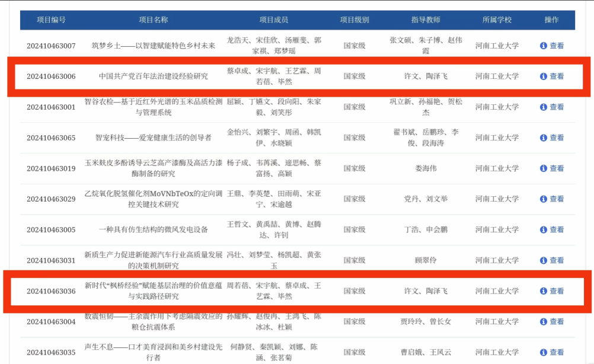Click info icon in 数震恒韧 row
Screen dimensions: 594x364
(x=543, y=322)
